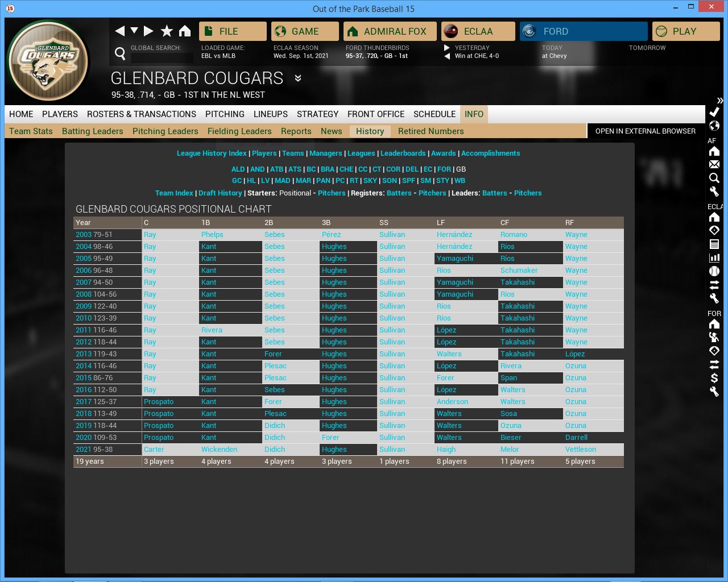
Task: Click the magnifying glass icon under AF
Action: [x=714, y=178]
